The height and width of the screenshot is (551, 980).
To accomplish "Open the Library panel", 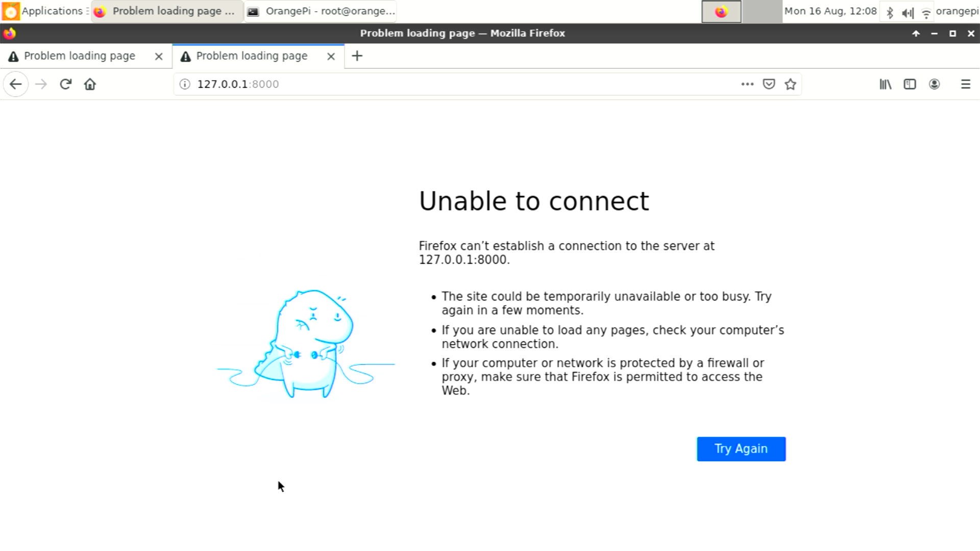I will 885,84.
